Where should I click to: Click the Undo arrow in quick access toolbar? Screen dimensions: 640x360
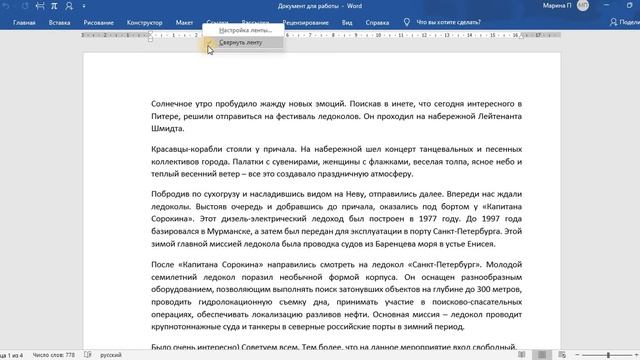[x=7, y=6]
